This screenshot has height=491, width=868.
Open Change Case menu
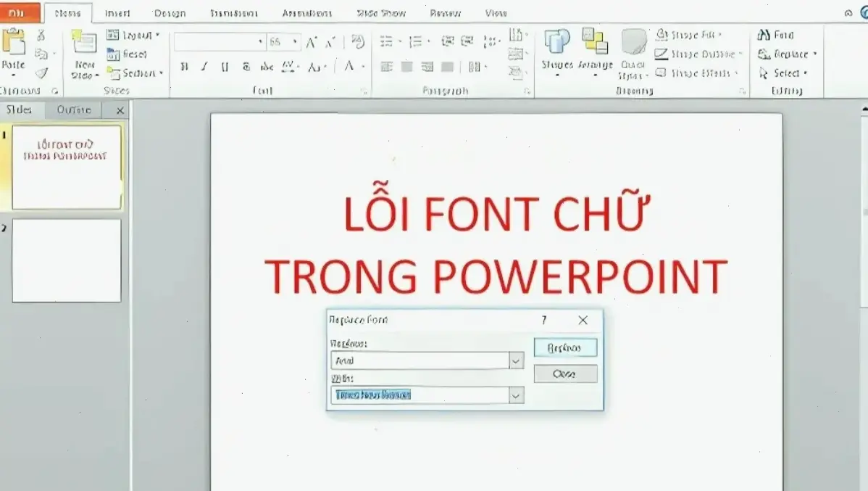tap(317, 67)
